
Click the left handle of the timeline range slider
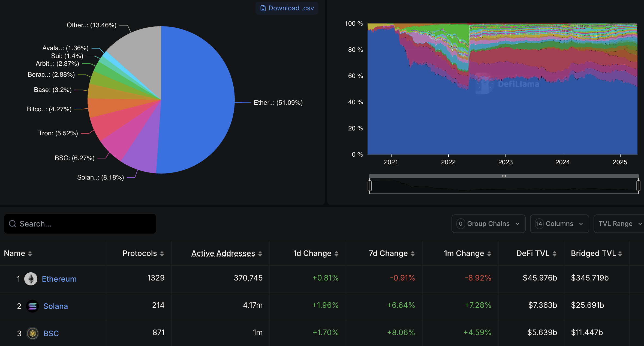point(370,186)
